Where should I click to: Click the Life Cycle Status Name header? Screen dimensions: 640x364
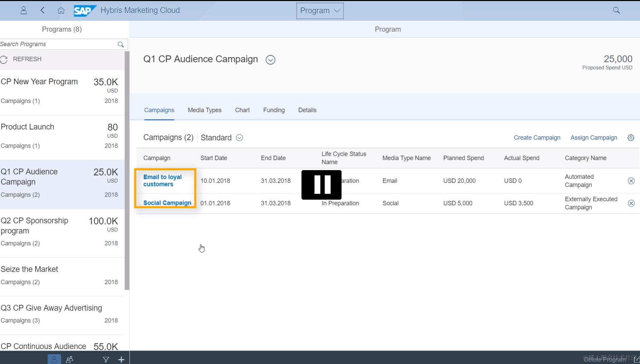coord(344,158)
